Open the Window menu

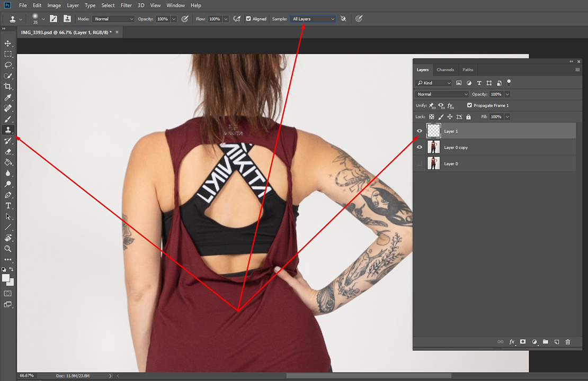pyautogui.click(x=175, y=5)
